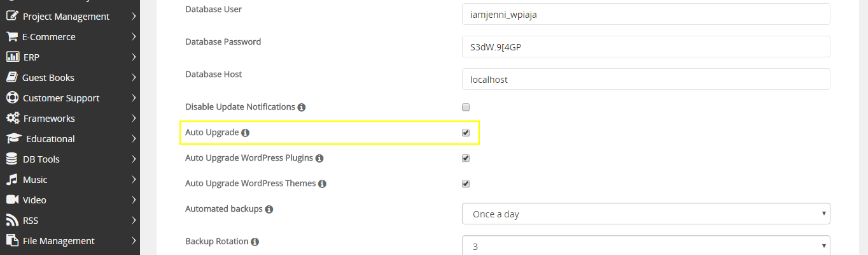Screen dimensions: 868x255
Task: Click the Frameworks gears icon
Action: [12, 119]
